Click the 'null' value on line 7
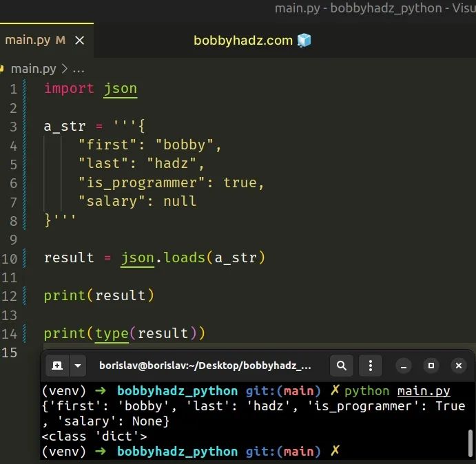The height and width of the screenshot is (464, 476). click(180, 202)
